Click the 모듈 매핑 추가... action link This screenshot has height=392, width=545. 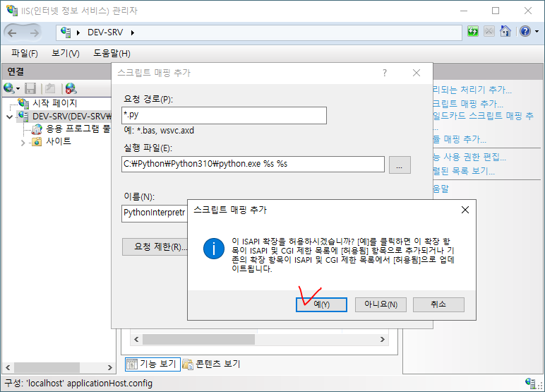pyautogui.click(x=459, y=139)
